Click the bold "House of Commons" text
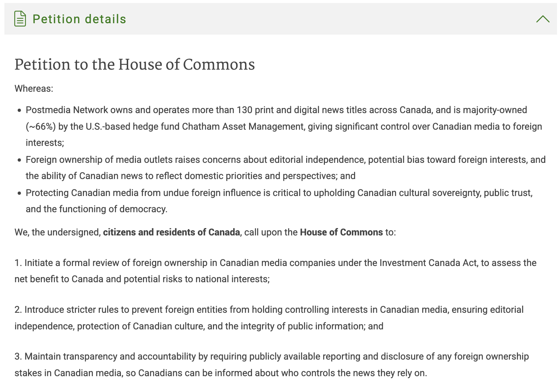 [x=341, y=232]
